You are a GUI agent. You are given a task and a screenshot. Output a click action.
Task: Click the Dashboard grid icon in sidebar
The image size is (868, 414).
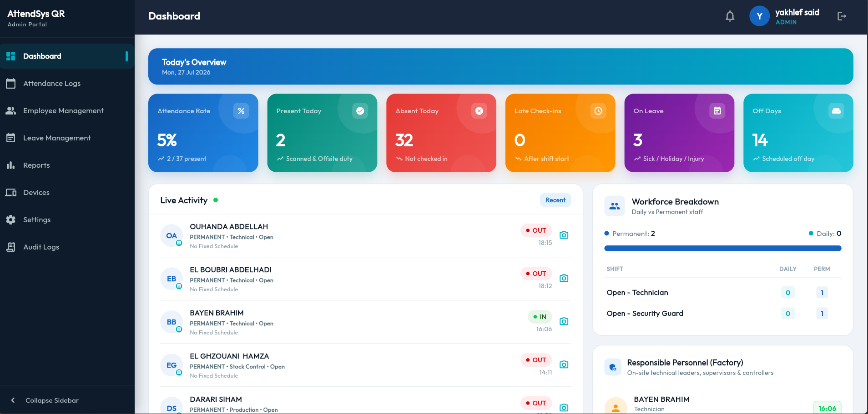pos(11,56)
